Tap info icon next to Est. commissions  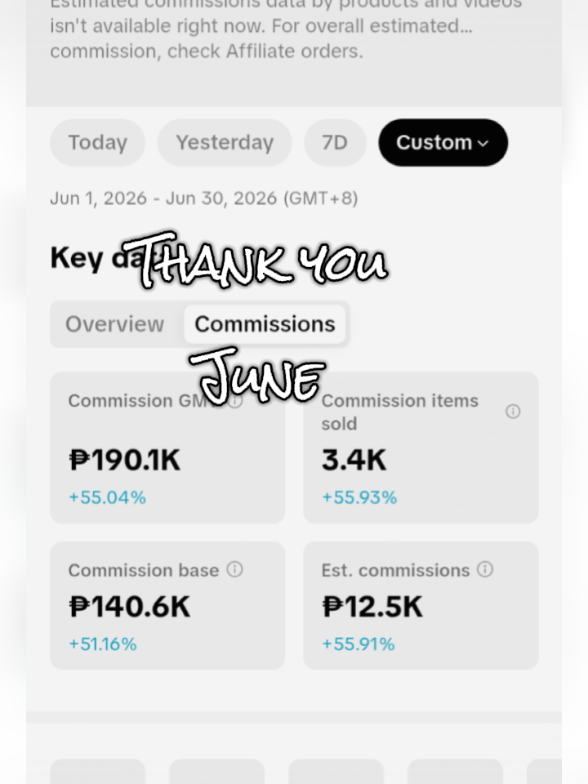485,570
